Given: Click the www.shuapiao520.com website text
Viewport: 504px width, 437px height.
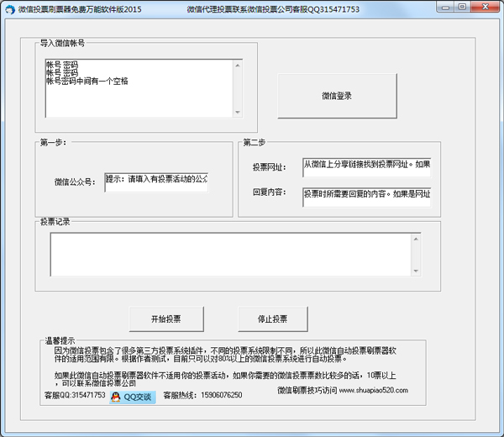Looking at the screenshot, I should pos(374,391).
